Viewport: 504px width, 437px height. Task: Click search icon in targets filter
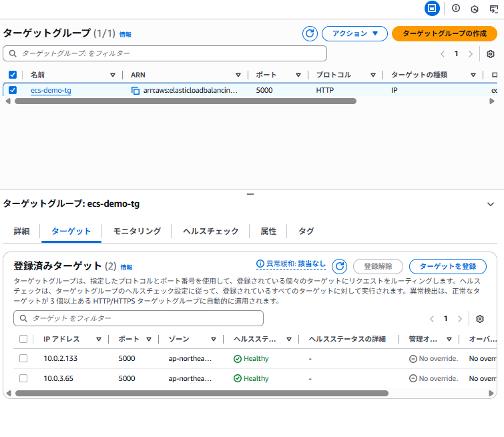pyautogui.click(x=23, y=318)
